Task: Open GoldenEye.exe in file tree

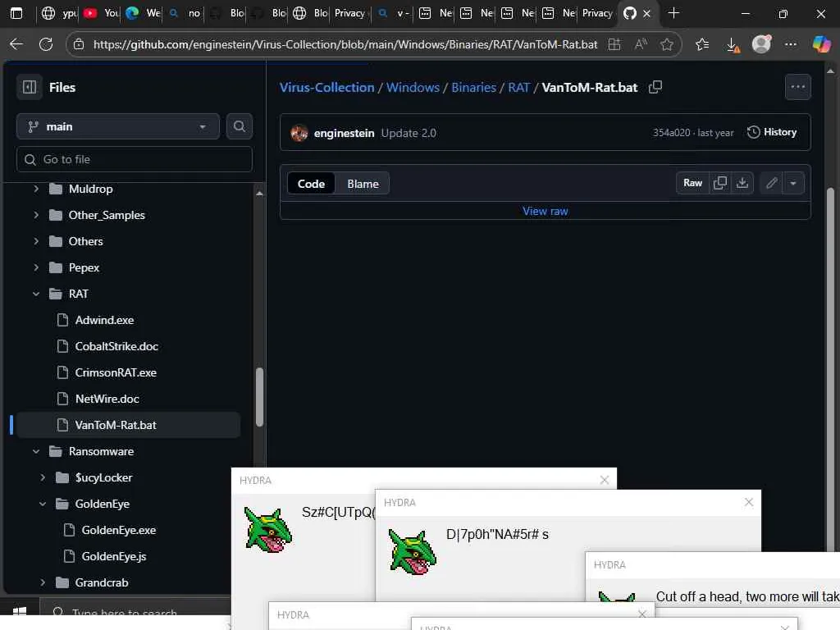Action: pos(118,530)
